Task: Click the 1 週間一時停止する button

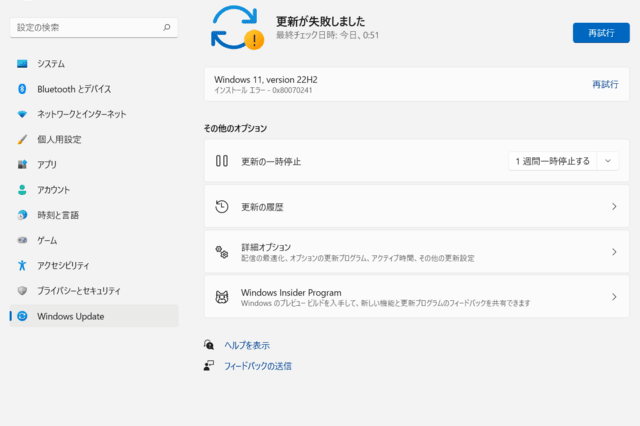Action: coord(553,161)
